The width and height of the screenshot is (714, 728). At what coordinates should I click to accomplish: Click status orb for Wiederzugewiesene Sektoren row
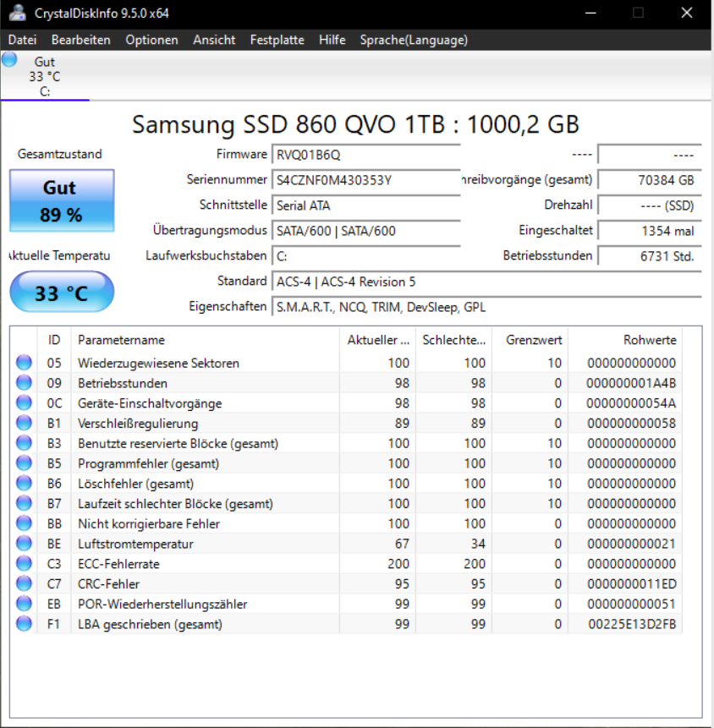(24, 363)
